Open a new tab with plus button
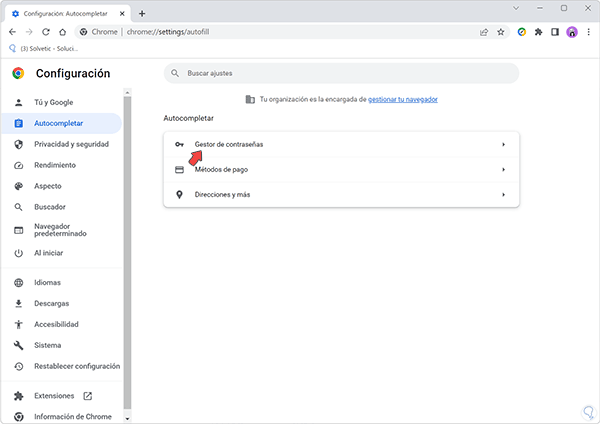 (x=142, y=13)
